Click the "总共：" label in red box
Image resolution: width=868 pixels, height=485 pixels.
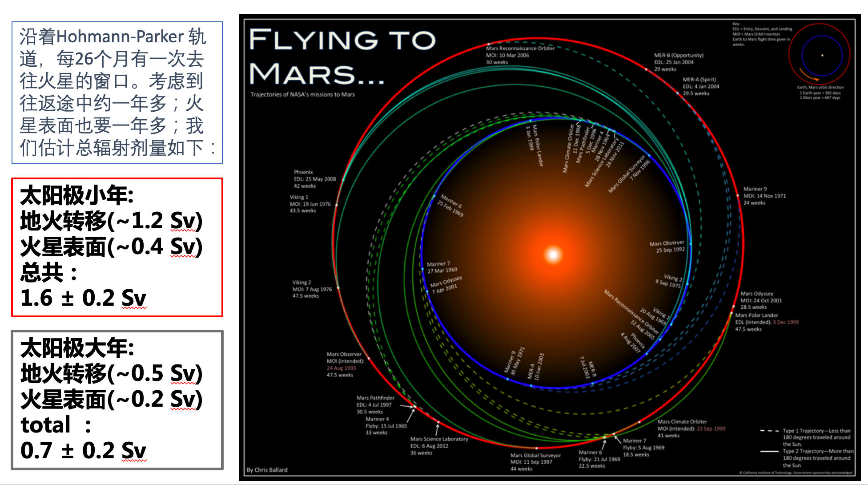(x=49, y=272)
